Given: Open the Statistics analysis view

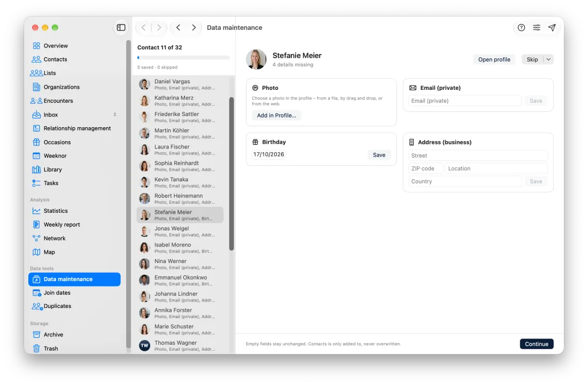Looking at the screenshot, I should [74, 211].
